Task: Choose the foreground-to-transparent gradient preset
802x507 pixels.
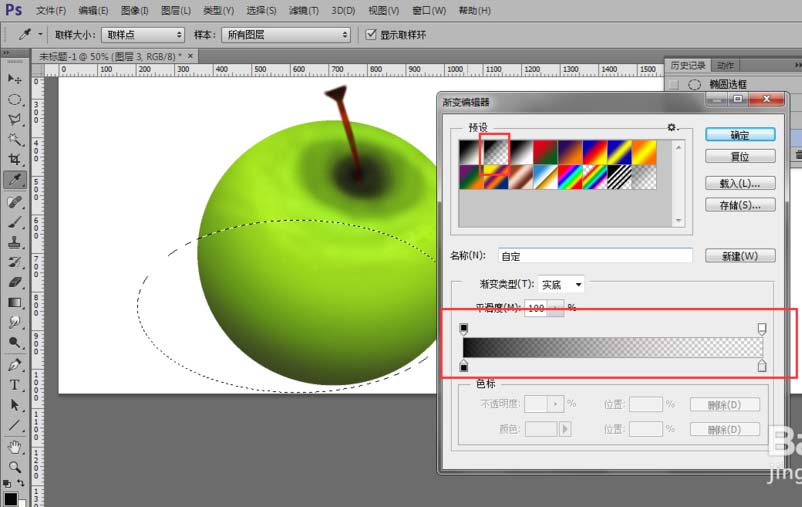Action: 496,152
